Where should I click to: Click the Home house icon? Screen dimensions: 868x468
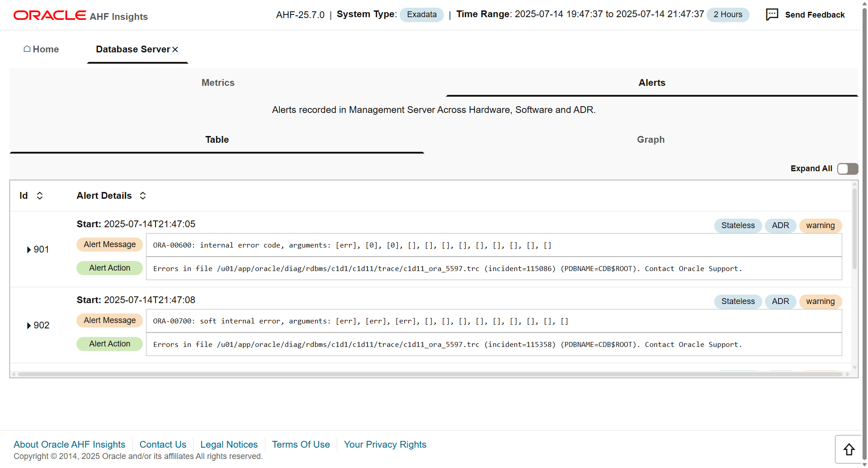point(27,49)
